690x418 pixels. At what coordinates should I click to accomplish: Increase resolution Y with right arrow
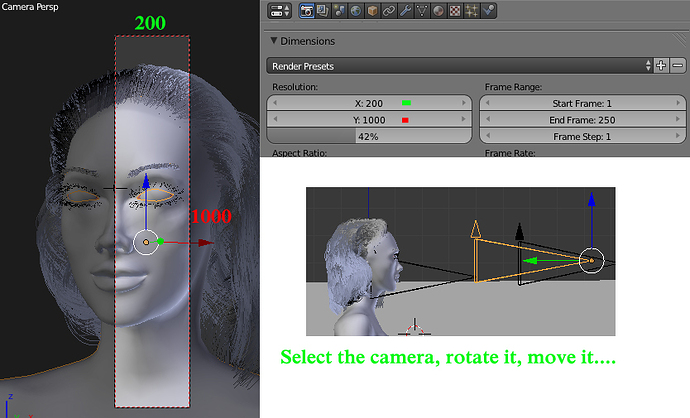(x=463, y=119)
